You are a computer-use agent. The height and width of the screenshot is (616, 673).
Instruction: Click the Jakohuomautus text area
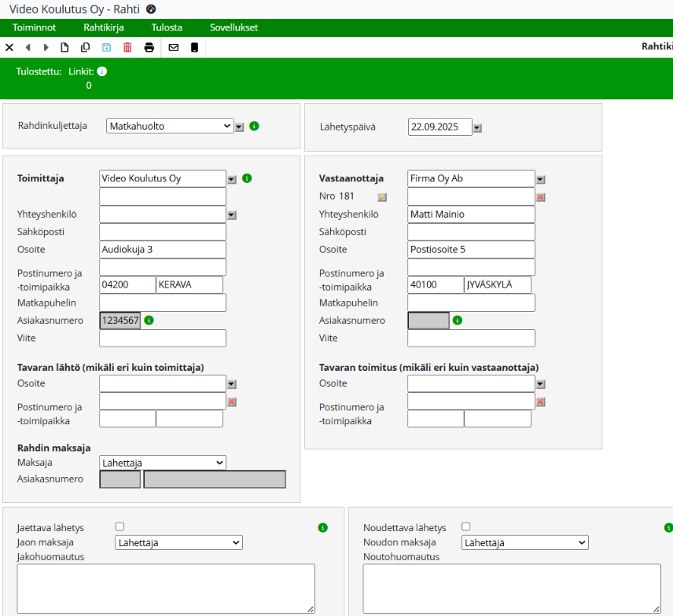pos(166,588)
